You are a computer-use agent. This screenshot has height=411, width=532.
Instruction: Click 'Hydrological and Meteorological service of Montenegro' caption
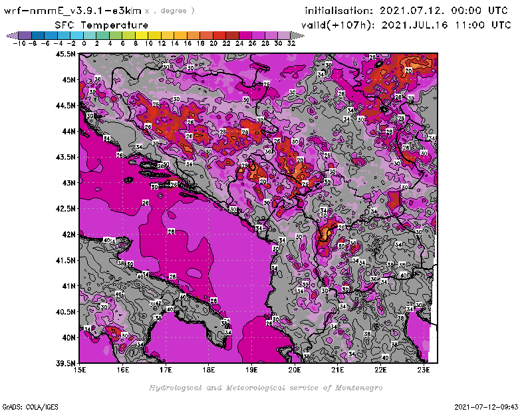pos(265,388)
